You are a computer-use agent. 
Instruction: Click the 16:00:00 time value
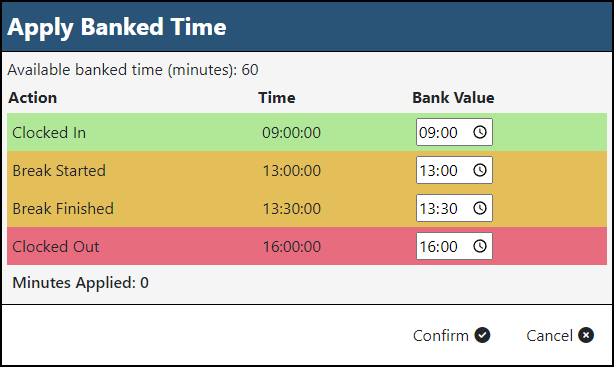coord(291,247)
